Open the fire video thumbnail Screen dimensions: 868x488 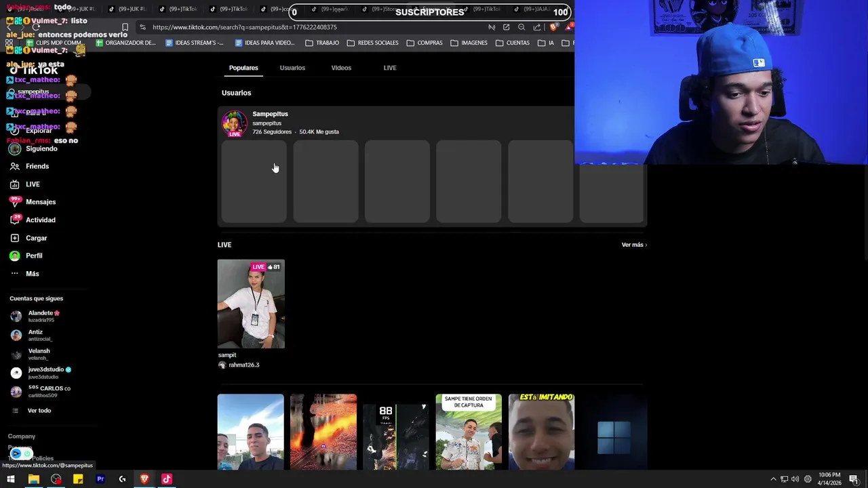[x=323, y=432]
